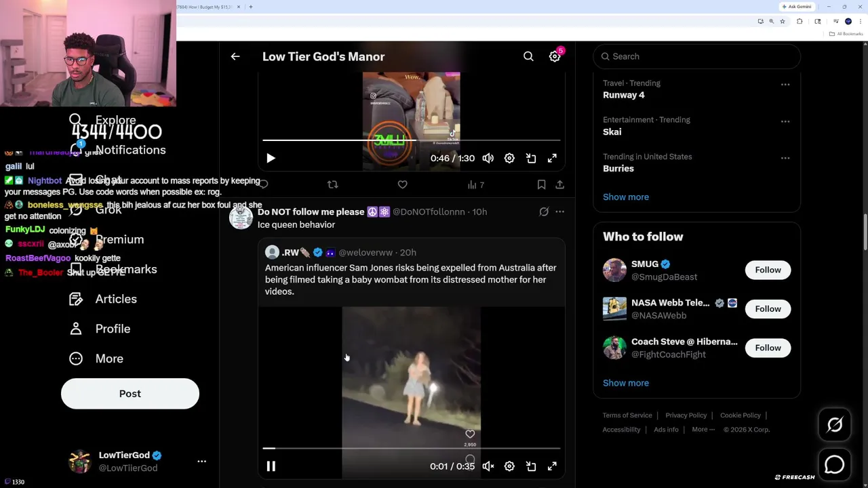
Task: Open Skai trending topic
Action: pos(612,131)
